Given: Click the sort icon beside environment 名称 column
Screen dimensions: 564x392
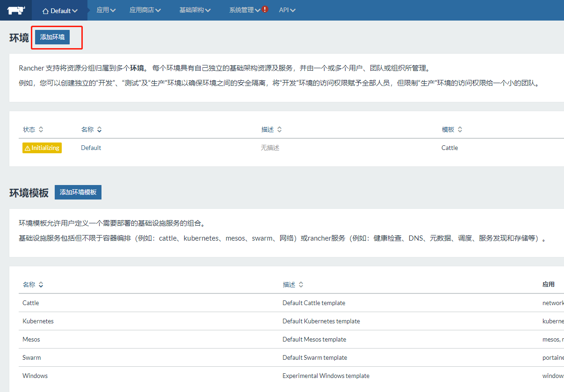Looking at the screenshot, I should 99,129.
